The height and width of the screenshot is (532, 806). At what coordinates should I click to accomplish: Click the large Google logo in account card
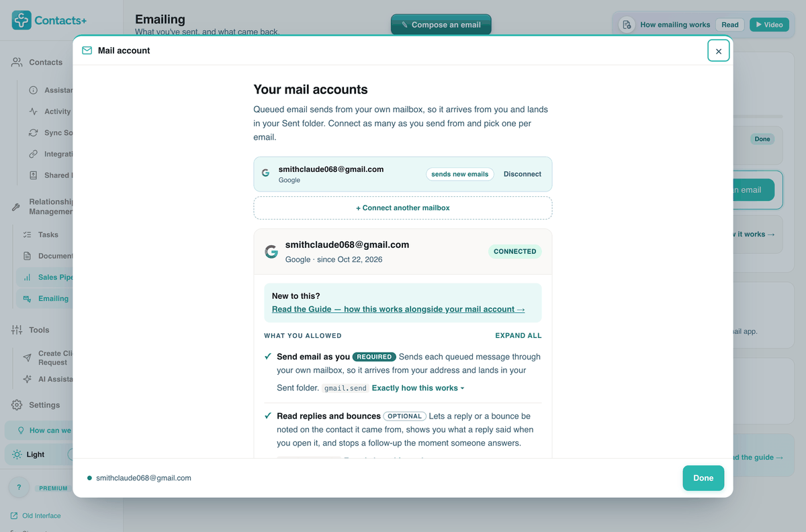click(271, 252)
